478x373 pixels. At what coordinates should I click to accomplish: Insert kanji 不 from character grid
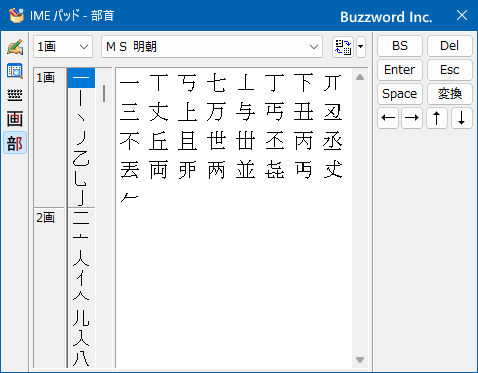tap(129, 141)
